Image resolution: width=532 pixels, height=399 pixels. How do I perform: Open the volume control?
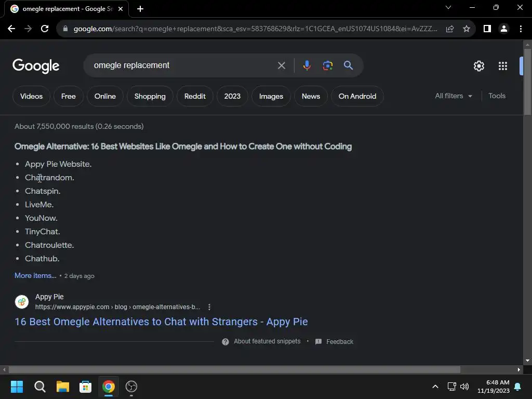point(464,387)
